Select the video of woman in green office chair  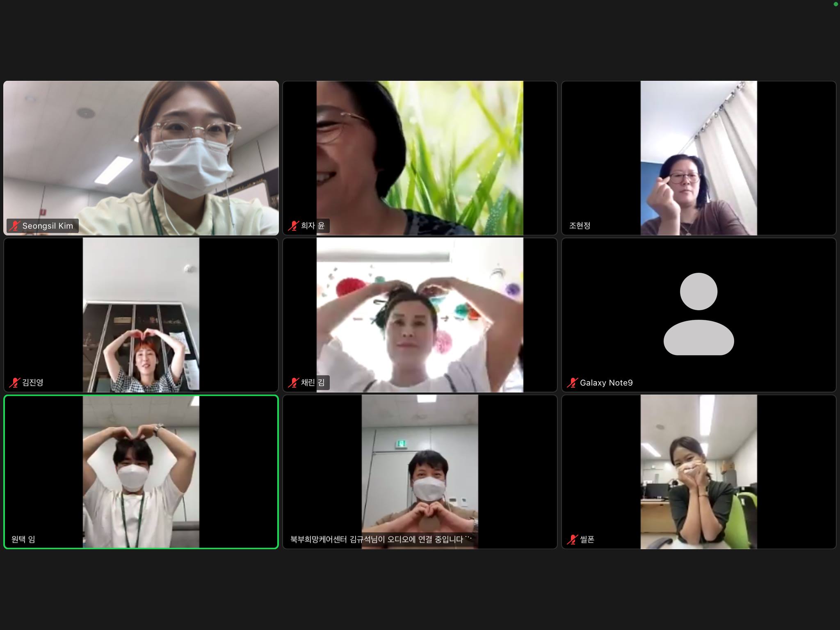click(x=698, y=472)
